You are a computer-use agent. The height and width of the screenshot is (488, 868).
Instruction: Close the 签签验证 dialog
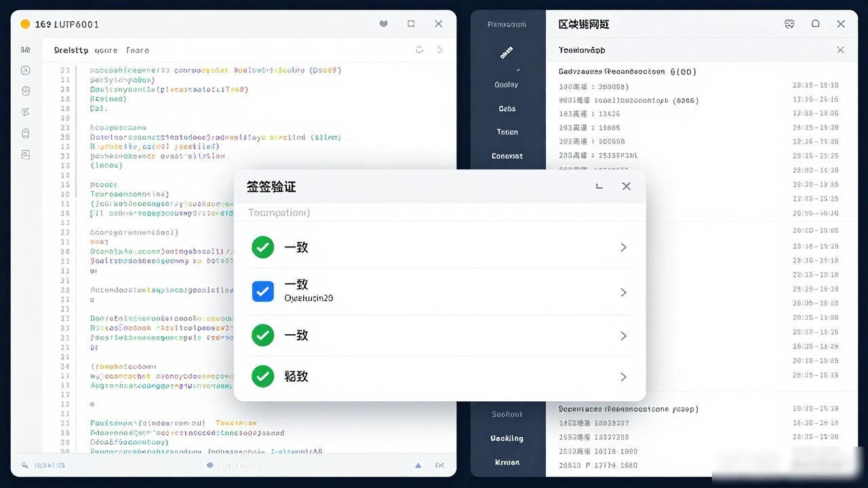point(627,186)
